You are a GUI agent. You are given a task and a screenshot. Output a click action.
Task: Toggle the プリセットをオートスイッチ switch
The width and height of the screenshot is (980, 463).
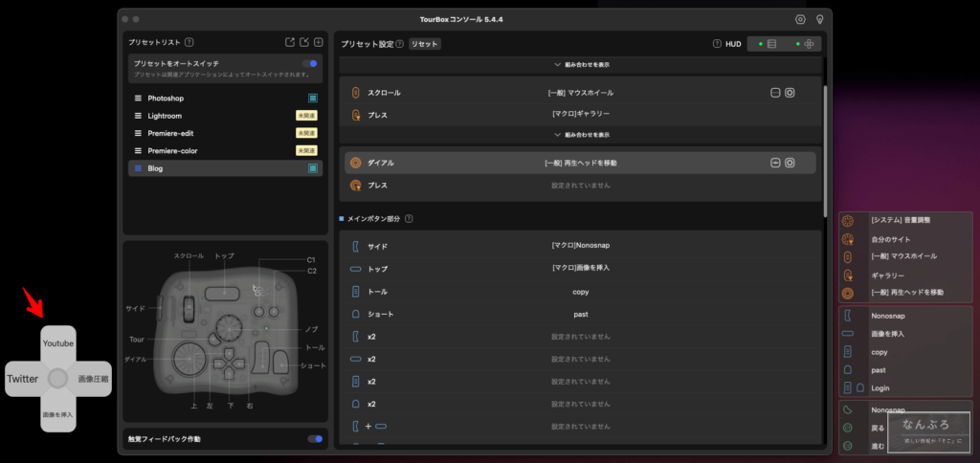[x=310, y=63]
